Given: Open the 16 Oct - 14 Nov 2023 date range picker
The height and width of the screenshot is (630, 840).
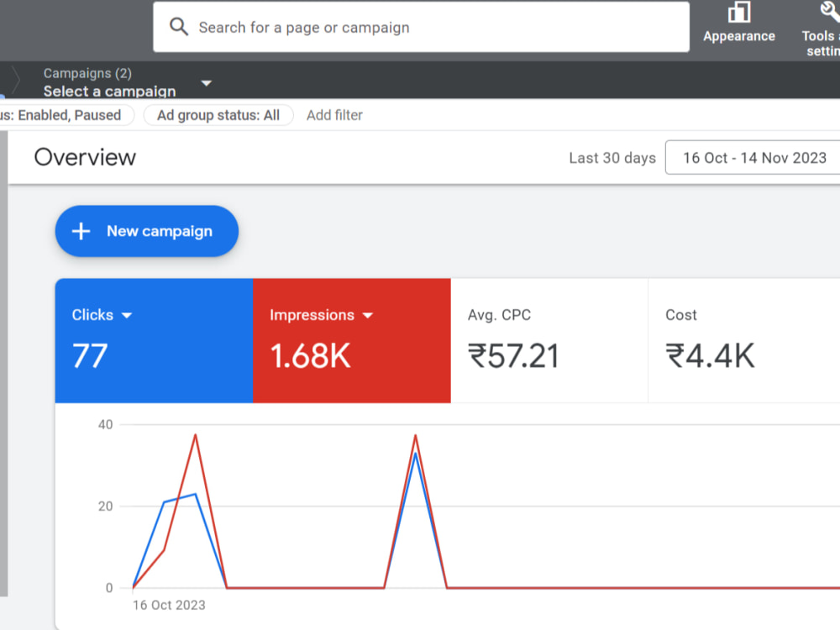Looking at the screenshot, I should point(753,158).
